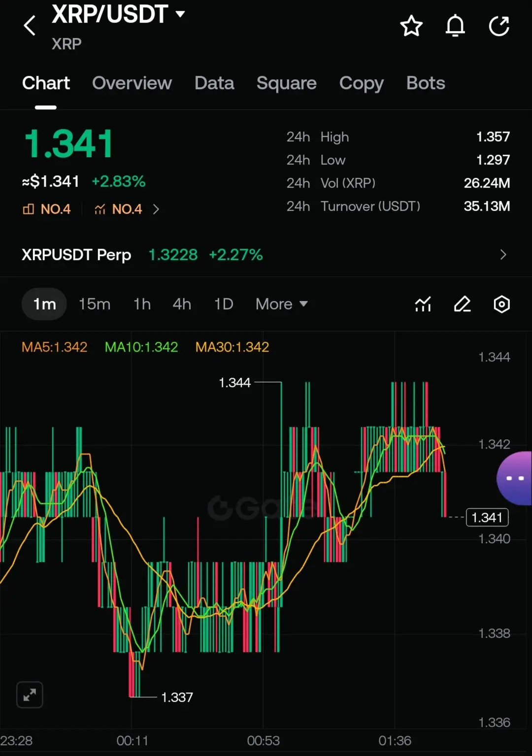Tap the Perp change +2.27%
The height and width of the screenshot is (756, 532).
[x=235, y=255]
